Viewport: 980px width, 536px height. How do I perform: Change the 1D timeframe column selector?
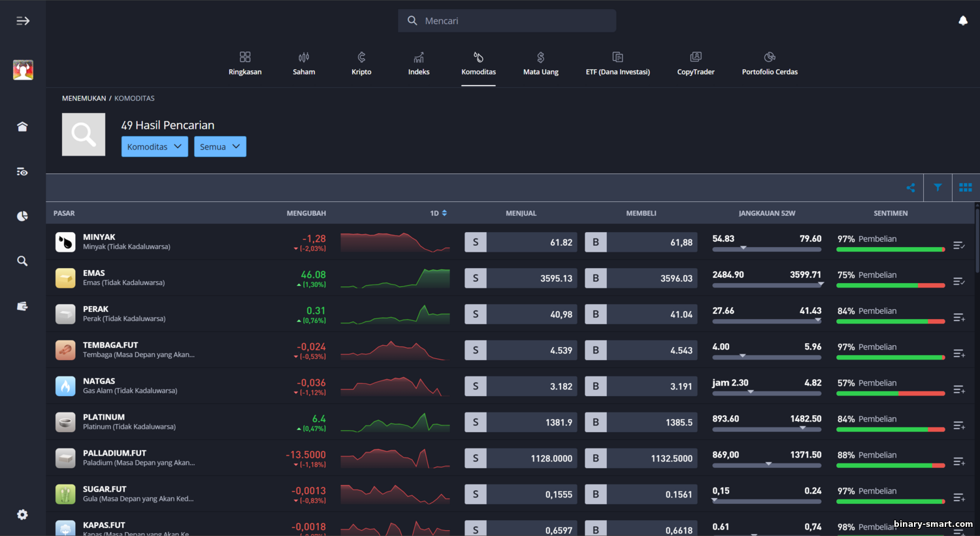point(438,213)
